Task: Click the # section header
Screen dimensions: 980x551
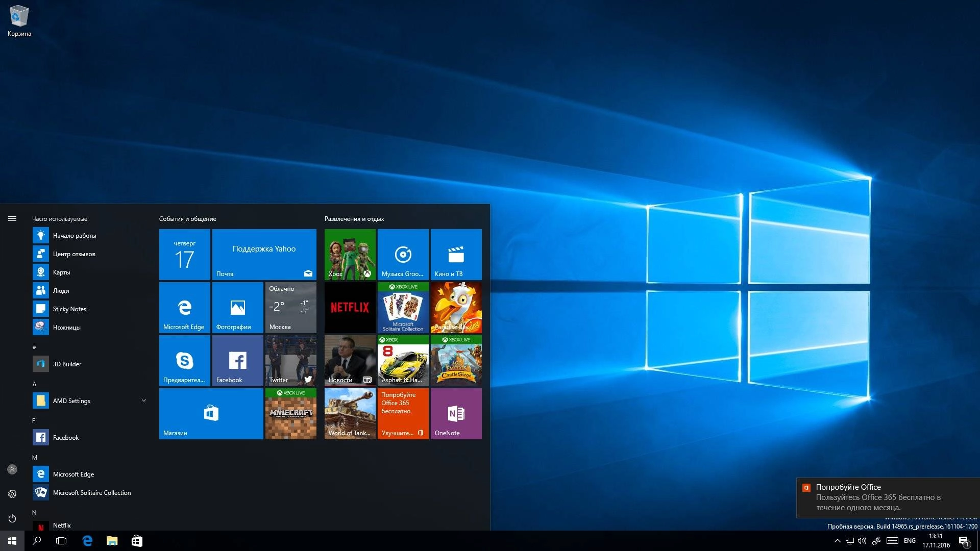Action: [34, 347]
